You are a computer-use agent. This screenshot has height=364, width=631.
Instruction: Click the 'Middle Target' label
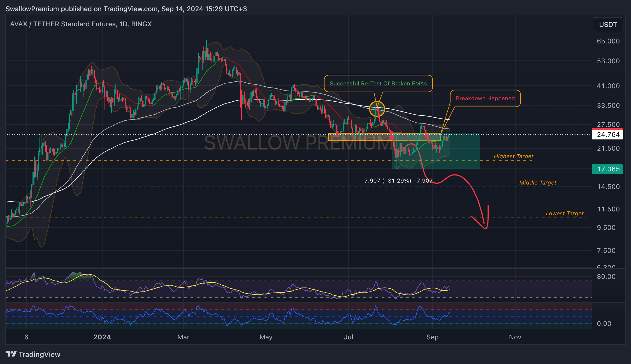point(538,183)
